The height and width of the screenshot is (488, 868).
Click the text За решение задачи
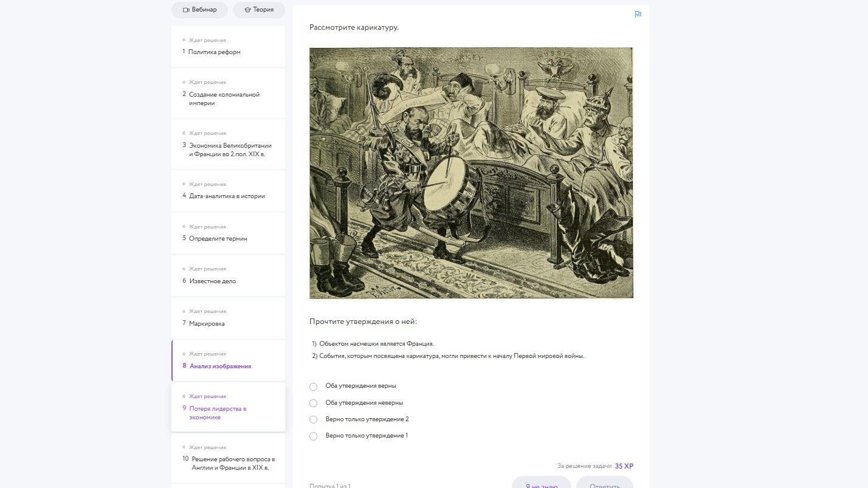point(584,466)
